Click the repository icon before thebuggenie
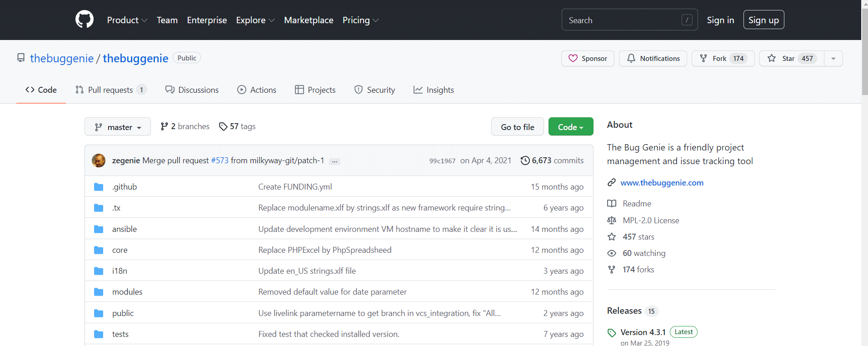The width and height of the screenshot is (868, 346). pyautogui.click(x=21, y=58)
